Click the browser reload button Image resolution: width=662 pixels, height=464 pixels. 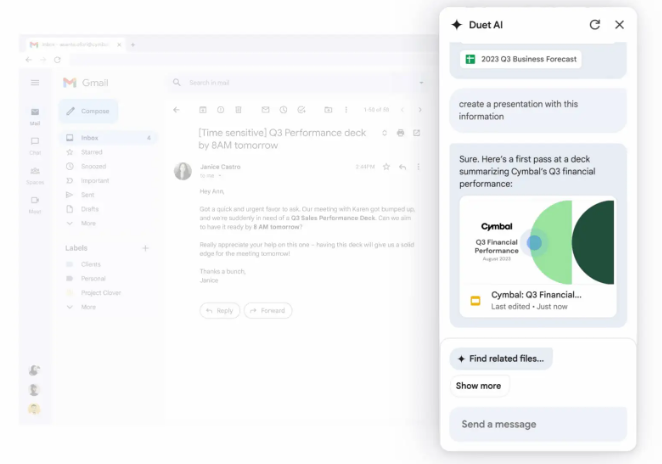coord(57,60)
